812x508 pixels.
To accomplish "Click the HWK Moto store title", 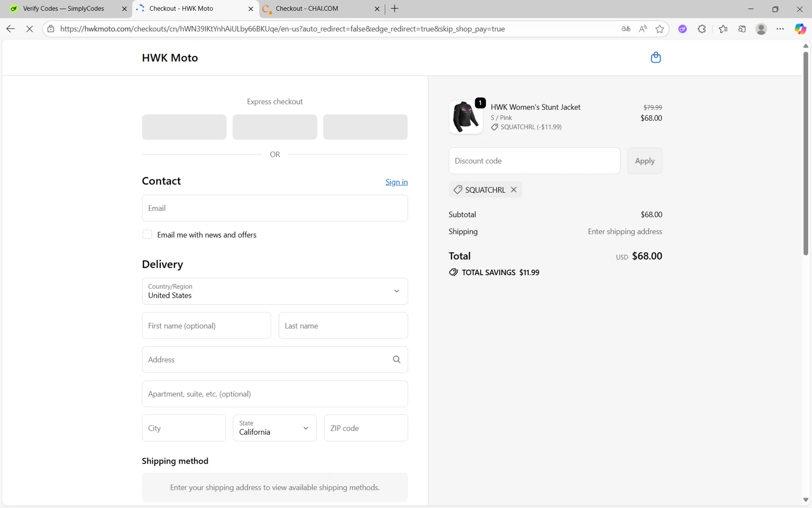I will coord(170,58).
